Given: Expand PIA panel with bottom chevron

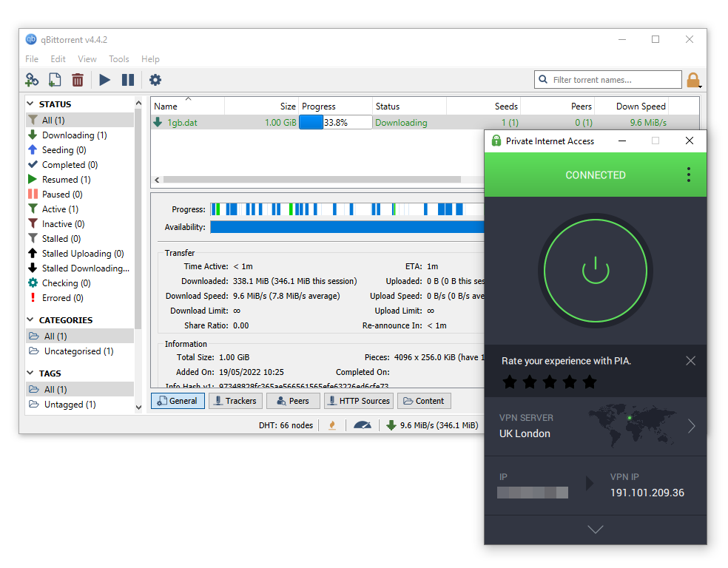Looking at the screenshot, I should pos(596,530).
